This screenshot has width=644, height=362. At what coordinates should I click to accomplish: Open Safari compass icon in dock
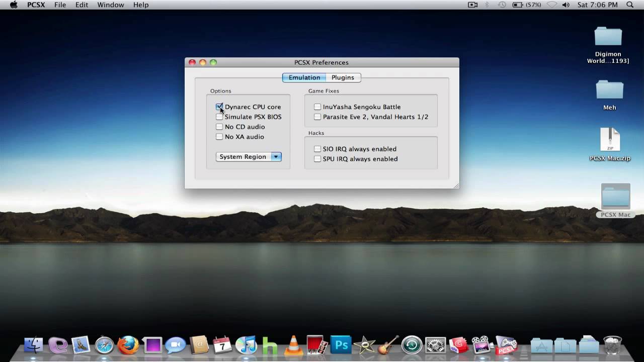105,345
